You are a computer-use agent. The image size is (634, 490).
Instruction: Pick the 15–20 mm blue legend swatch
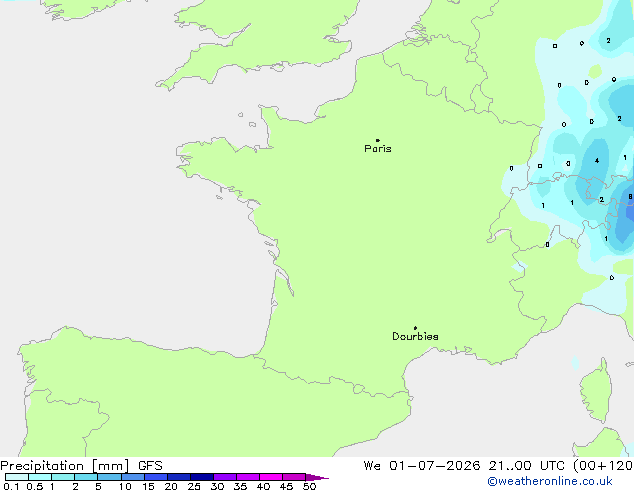tap(156, 477)
